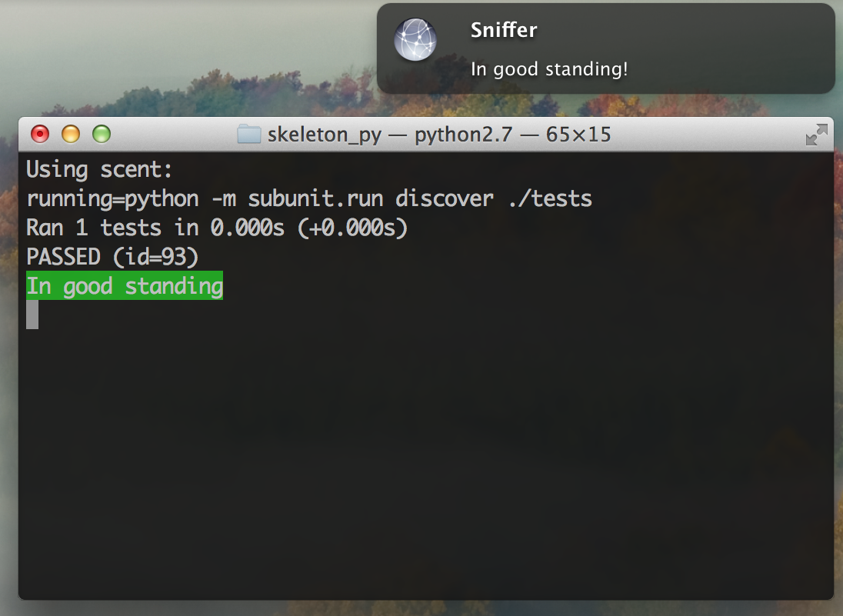This screenshot has width=843, height=616.
Task: Click the "Ran 1 tests" result line
Action: (217, 228)
